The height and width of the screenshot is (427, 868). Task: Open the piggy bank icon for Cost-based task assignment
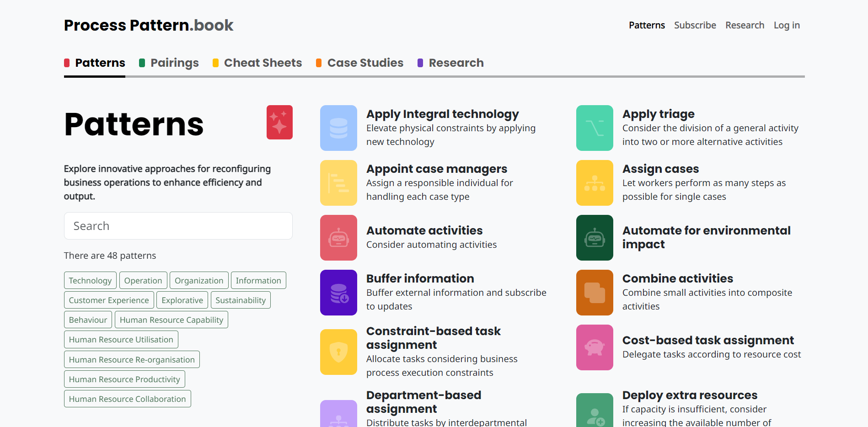(x=595, y=347)
